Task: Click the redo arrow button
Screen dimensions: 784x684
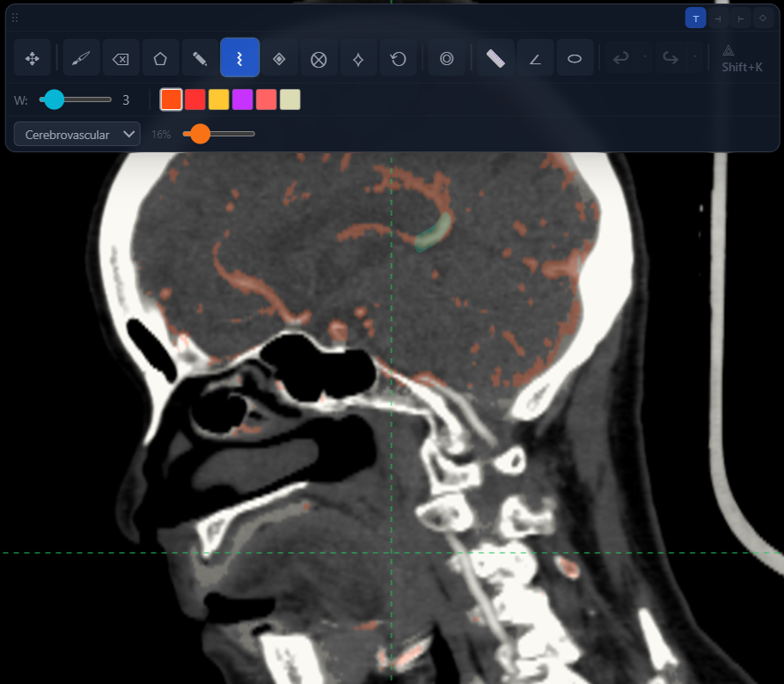Action: (670, 59)
